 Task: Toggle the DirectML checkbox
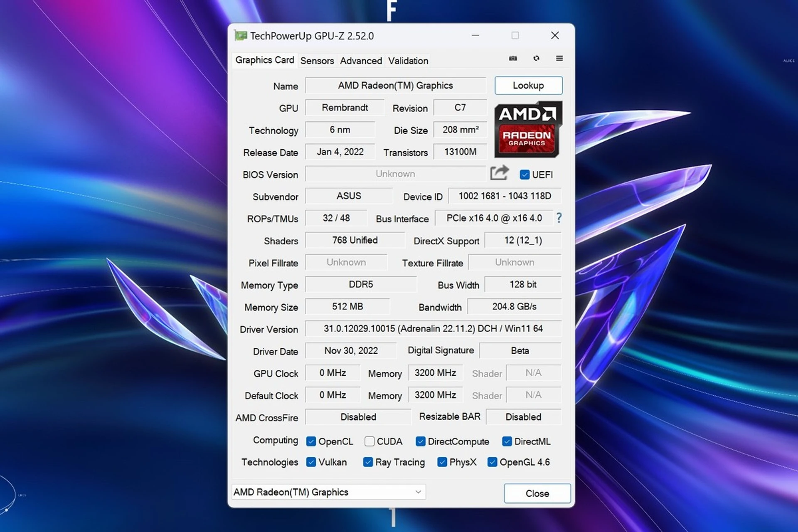pyautogui.click(x=507, y=441)
